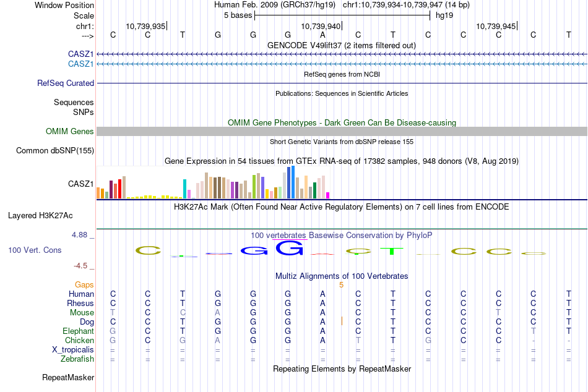Click the RefSeq genes from NCBI title

(x=342, y=74)
